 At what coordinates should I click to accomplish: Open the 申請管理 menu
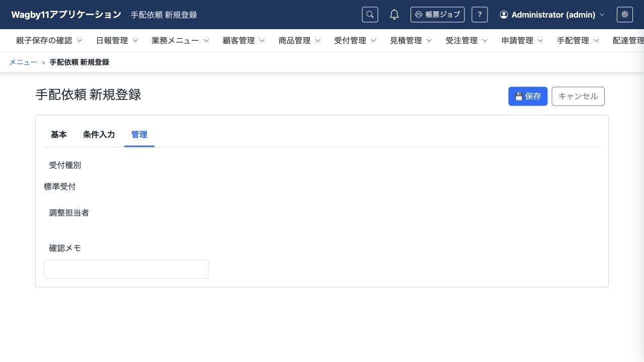pyautogui.click(x=523, y=41)
